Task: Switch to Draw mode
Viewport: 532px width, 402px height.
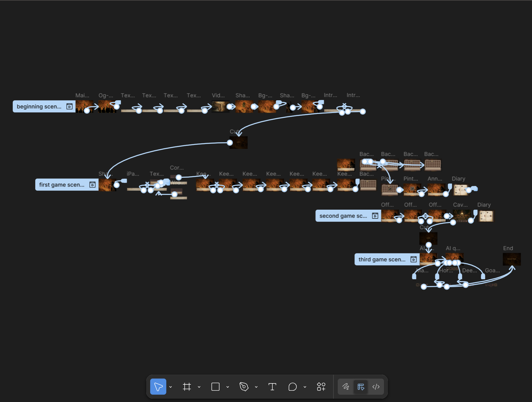Action: 346,387
